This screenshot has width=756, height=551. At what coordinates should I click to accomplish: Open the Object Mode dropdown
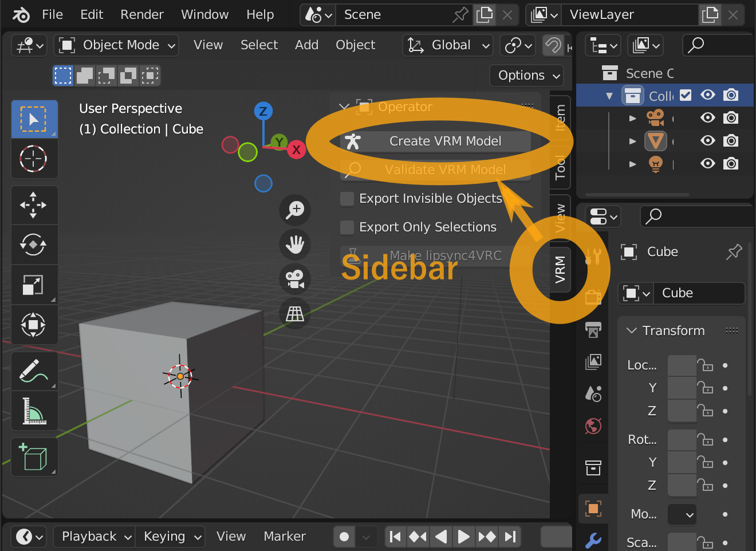(116, 45)
